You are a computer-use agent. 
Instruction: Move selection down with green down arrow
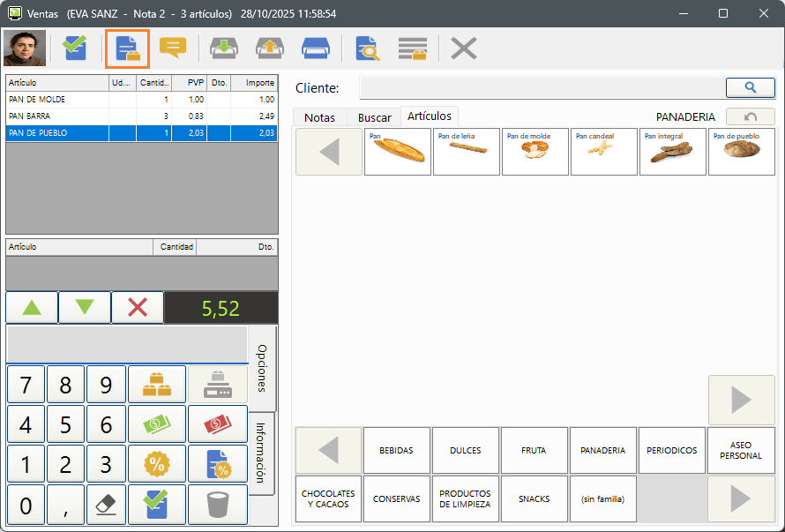pos(85,307)
